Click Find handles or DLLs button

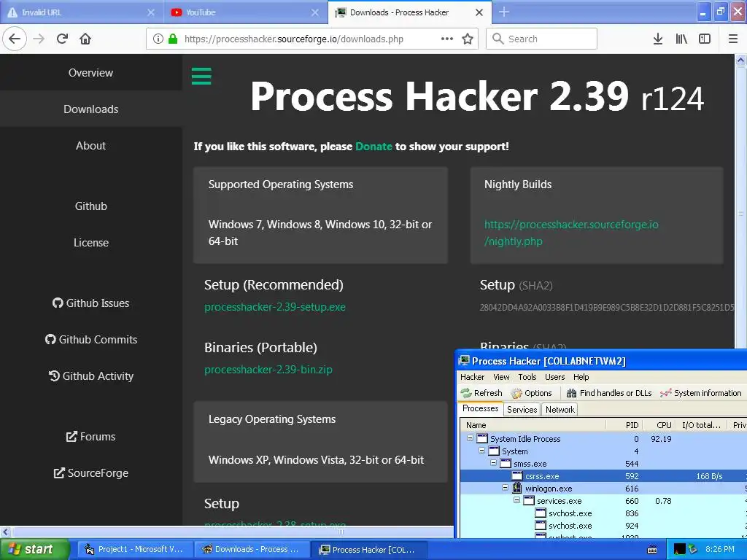pos(609,393)
